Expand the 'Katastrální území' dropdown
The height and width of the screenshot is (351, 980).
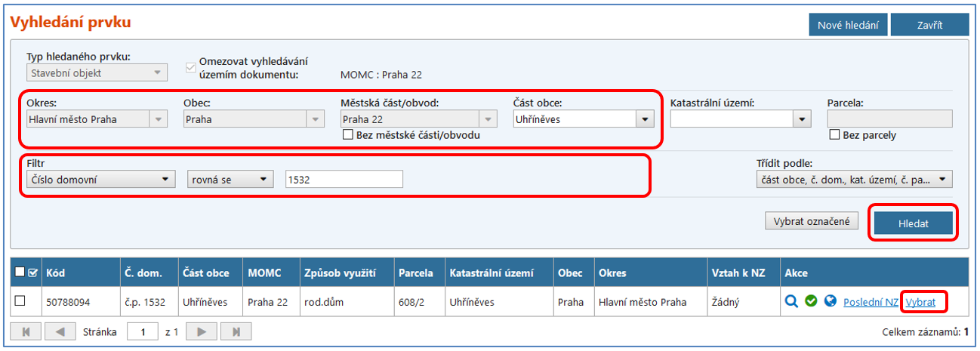[800, 119]
